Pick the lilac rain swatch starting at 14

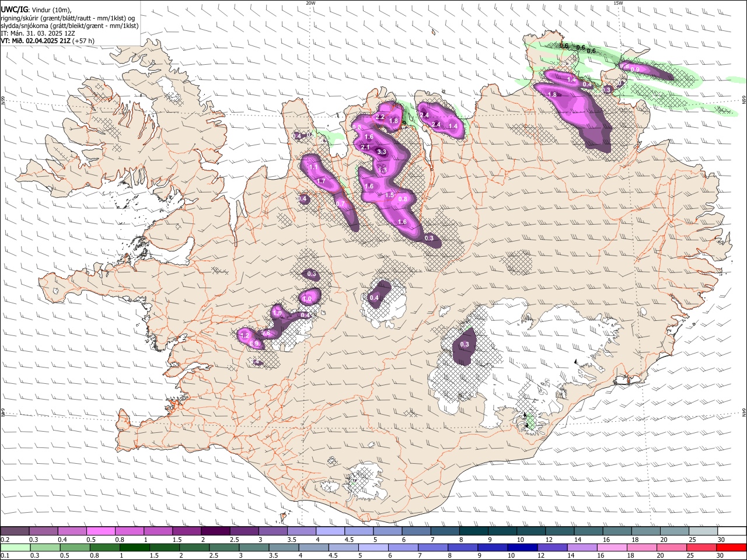click(582, 547)
